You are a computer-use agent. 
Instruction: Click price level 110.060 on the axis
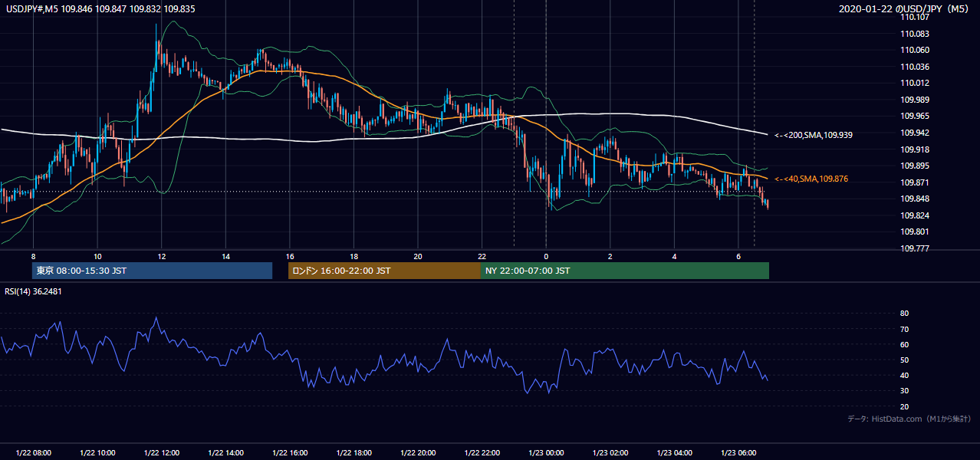click(914, 51)
